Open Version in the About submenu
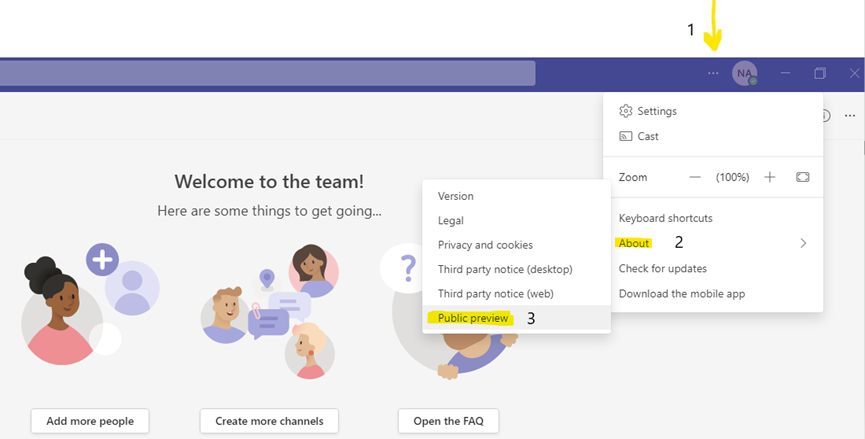The width and height of the screenshot is (865, 439). tap(456, 196)
